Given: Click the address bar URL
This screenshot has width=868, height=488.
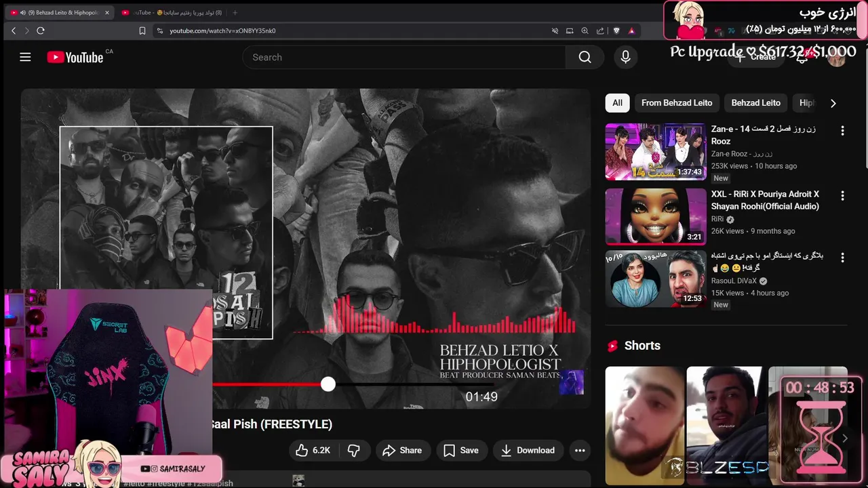Looking at the screenshot, I should pos(222,30).
